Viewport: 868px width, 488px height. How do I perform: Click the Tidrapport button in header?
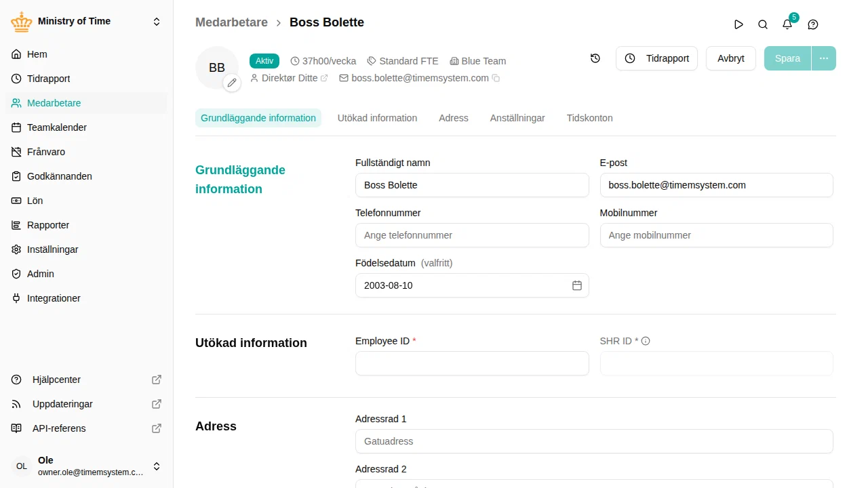(x=656, y=58)
